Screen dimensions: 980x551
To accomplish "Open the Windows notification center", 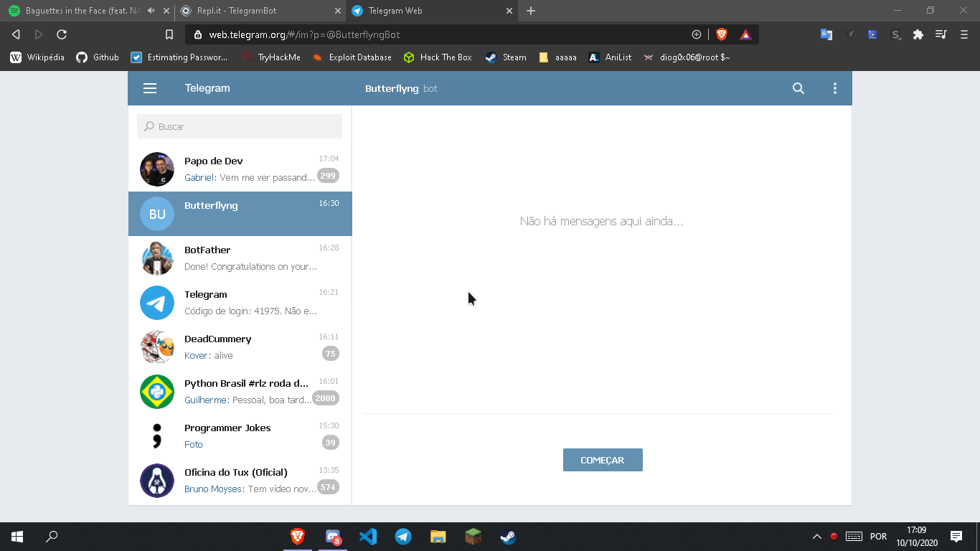I will 956,537.
